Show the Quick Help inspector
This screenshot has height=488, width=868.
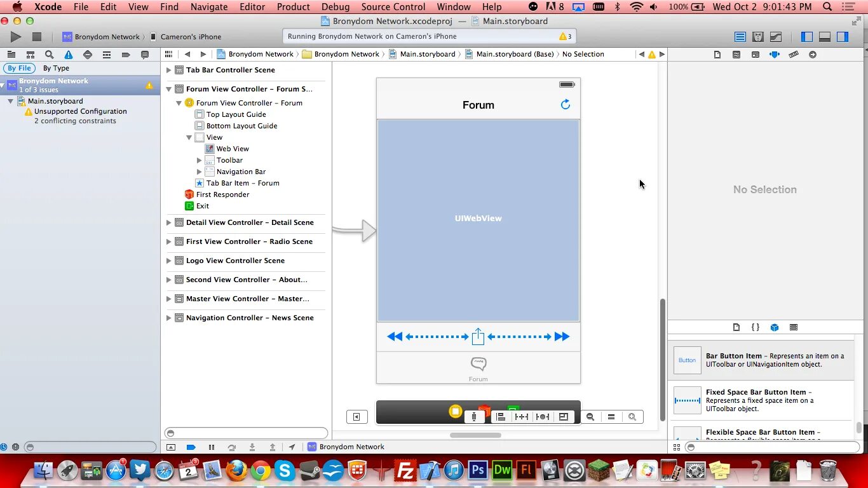point(736,55)
